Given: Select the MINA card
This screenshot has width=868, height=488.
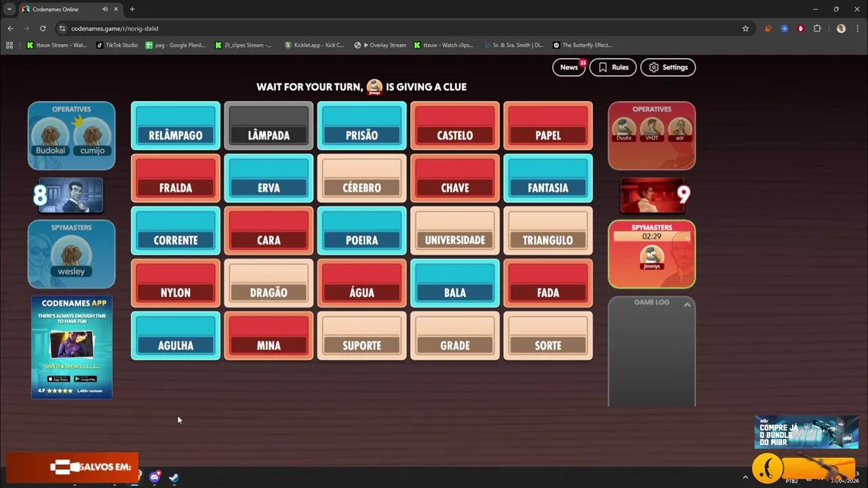Looking at the screenshot, I should coord(269,335).
